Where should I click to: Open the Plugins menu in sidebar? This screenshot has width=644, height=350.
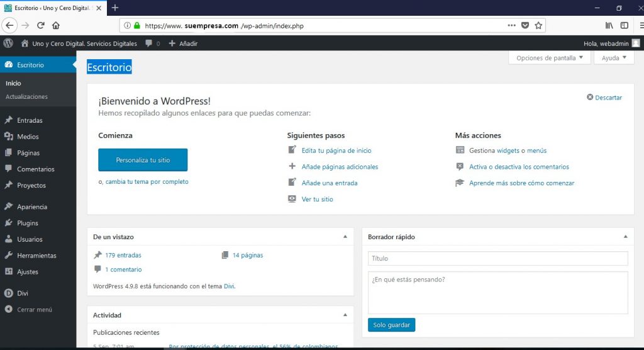tap(28, 223)
